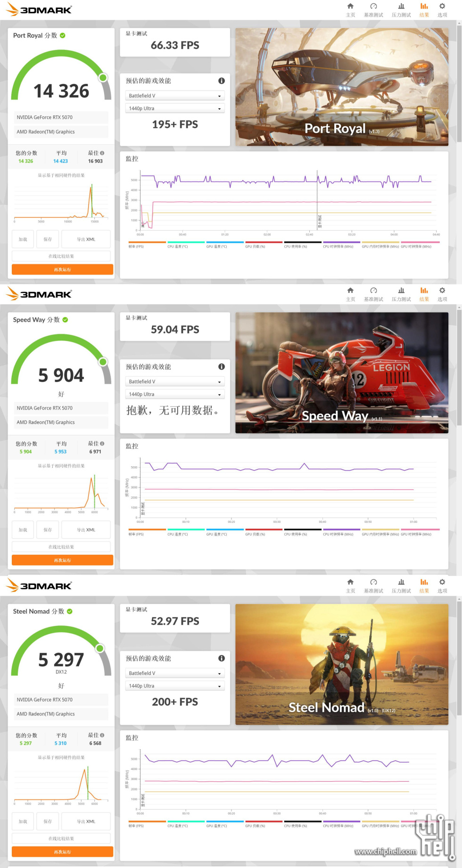The image size is (462, 868).
Task: Switch to 压力测试 tab in Steel Nomad window
Action: point(401,585)
